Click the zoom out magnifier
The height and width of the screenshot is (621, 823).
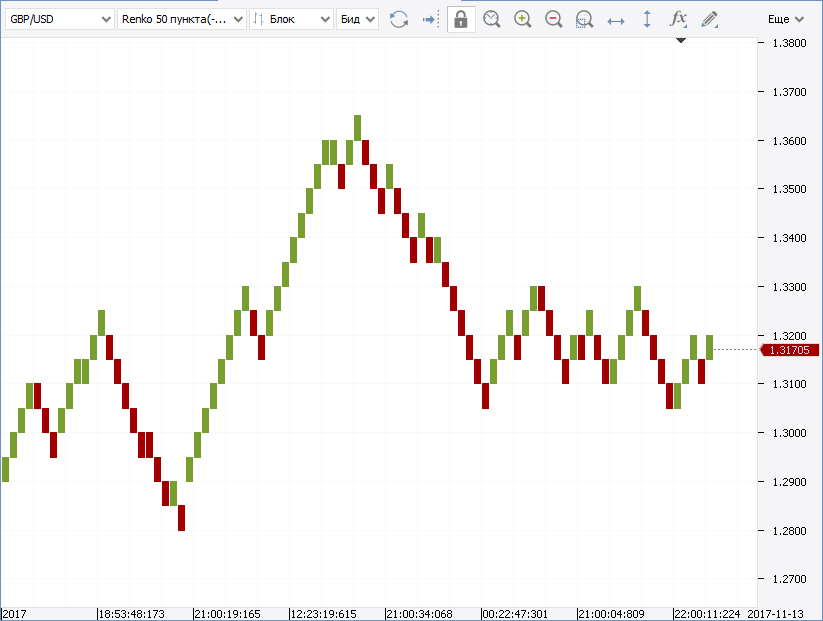(x=553, y=19)
